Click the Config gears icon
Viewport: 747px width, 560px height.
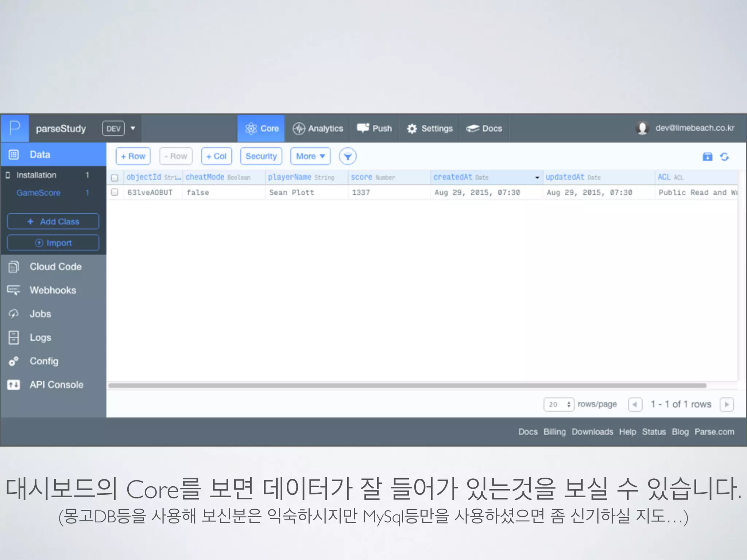coord(13,361)
